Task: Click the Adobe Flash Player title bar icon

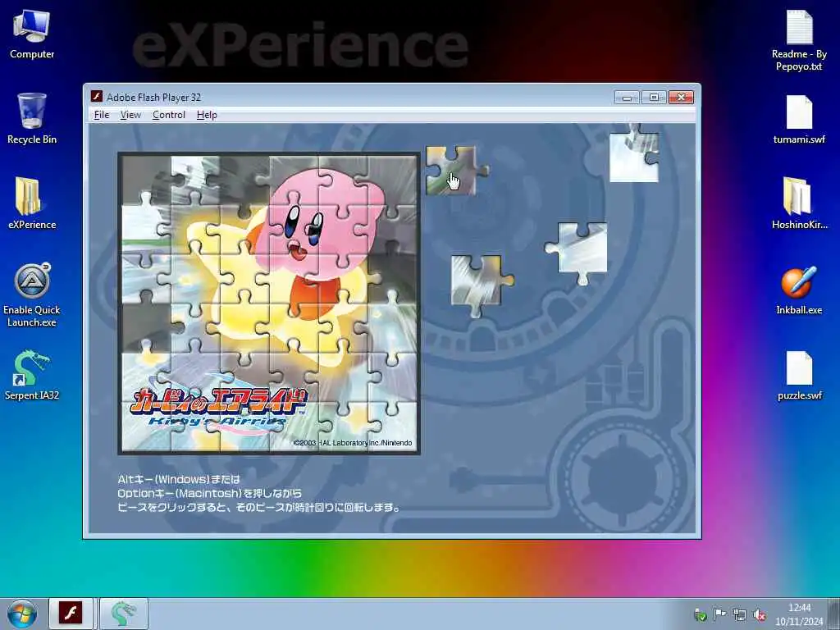Action: click(x=97, y=97)
